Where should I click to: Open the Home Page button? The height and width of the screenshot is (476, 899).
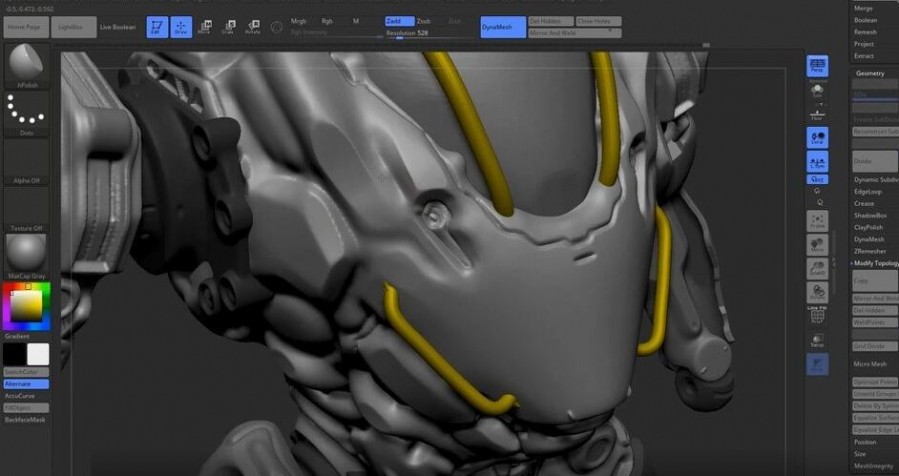26,28
